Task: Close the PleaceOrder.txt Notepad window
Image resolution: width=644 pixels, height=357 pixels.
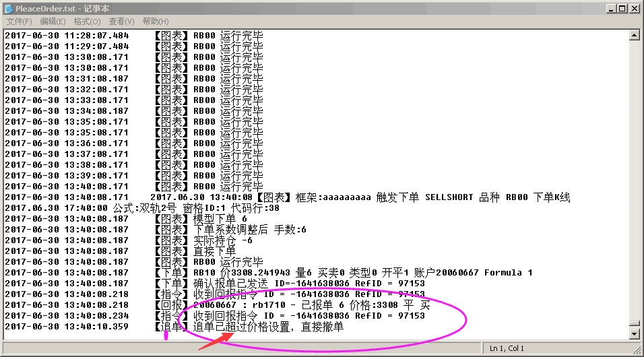Action: 634,9
